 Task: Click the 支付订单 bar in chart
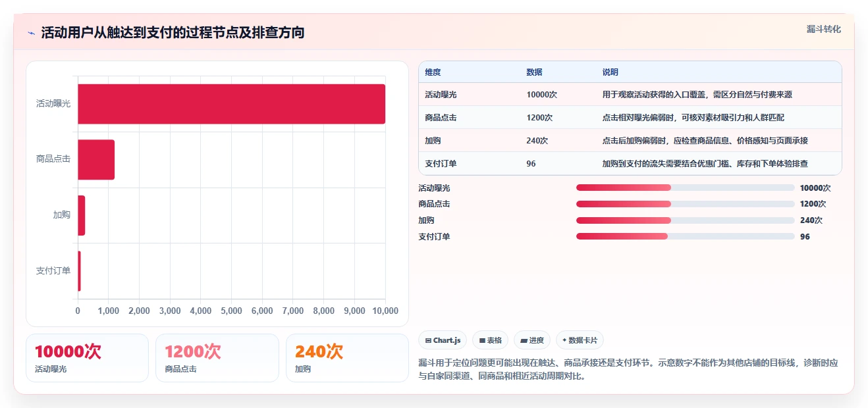tap(80, 271)
